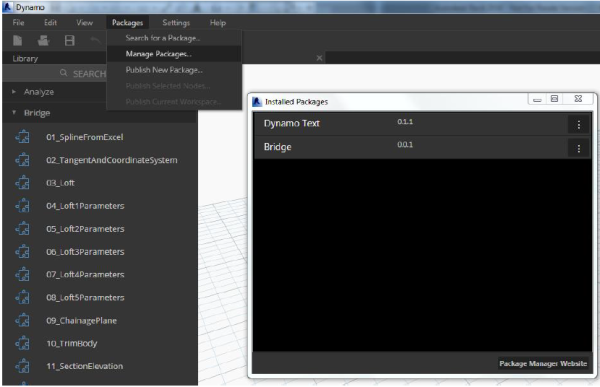600x387 pixels.
Task: Click the Installed Packages window logo icon
Action: [257, 102]
